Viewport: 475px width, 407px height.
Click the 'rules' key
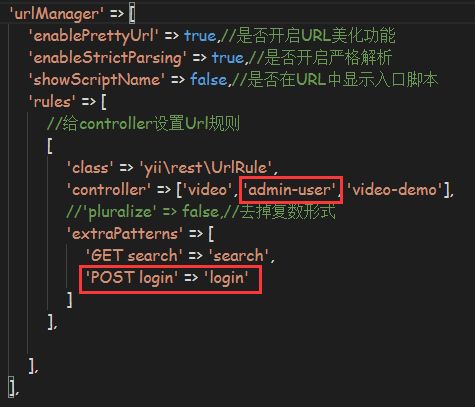tap(52, 102)
